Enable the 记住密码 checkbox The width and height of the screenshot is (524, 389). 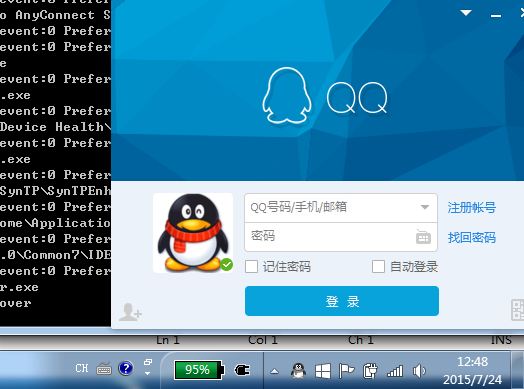tap(251, 267)
